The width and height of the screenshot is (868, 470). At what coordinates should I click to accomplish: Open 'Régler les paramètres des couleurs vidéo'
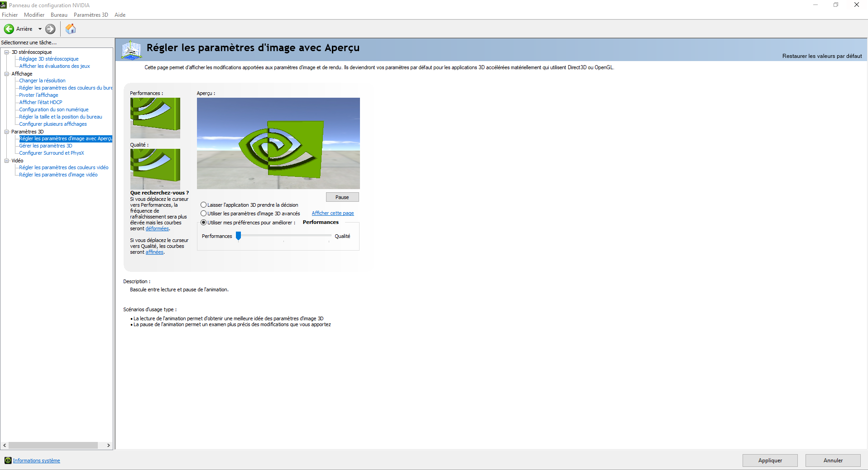click(64, 167)
